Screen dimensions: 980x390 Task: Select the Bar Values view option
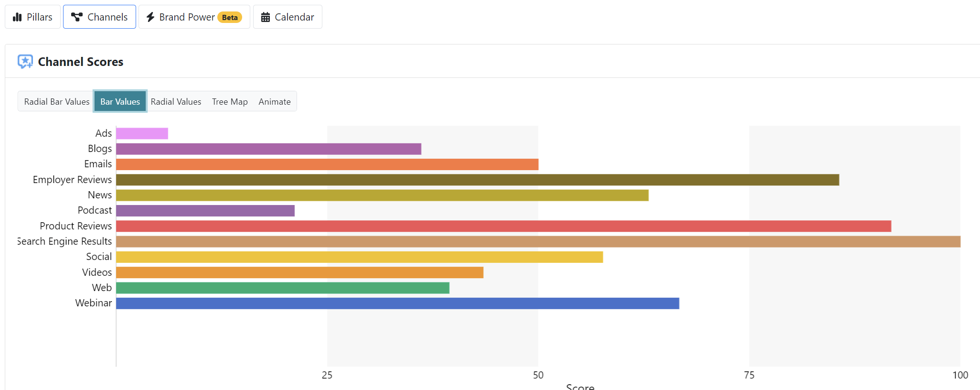[x=120, y=102]
